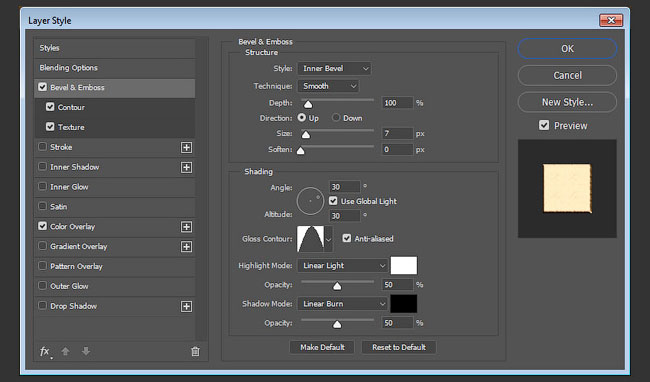Click the New Style... button
The width and height of the screenshot is (650, 382).
click(x=567, y=102)
